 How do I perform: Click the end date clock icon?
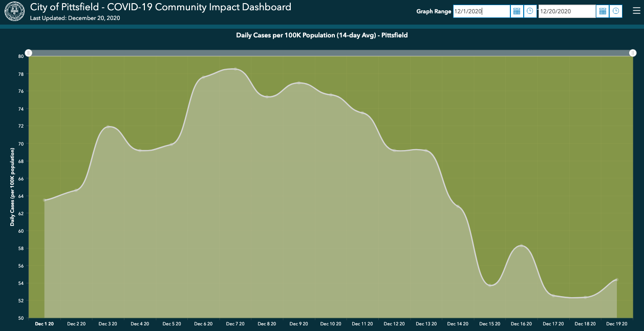(x=616, y=11)
